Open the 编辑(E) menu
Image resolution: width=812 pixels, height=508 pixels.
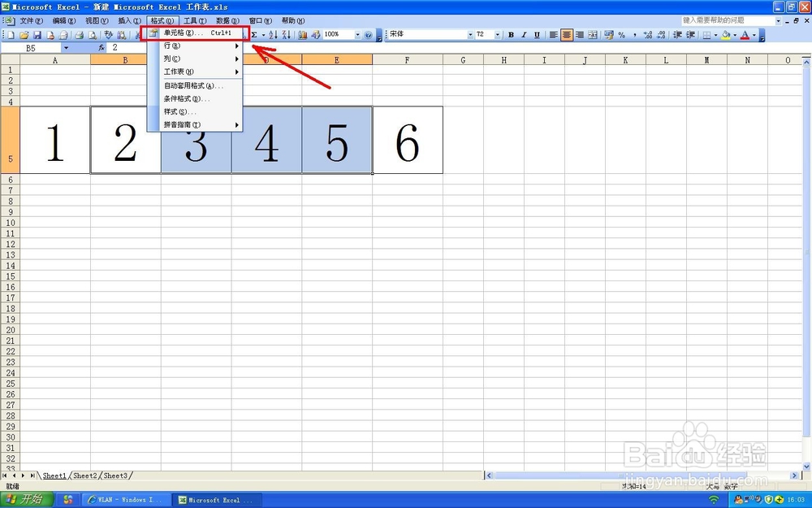[63, 21]
